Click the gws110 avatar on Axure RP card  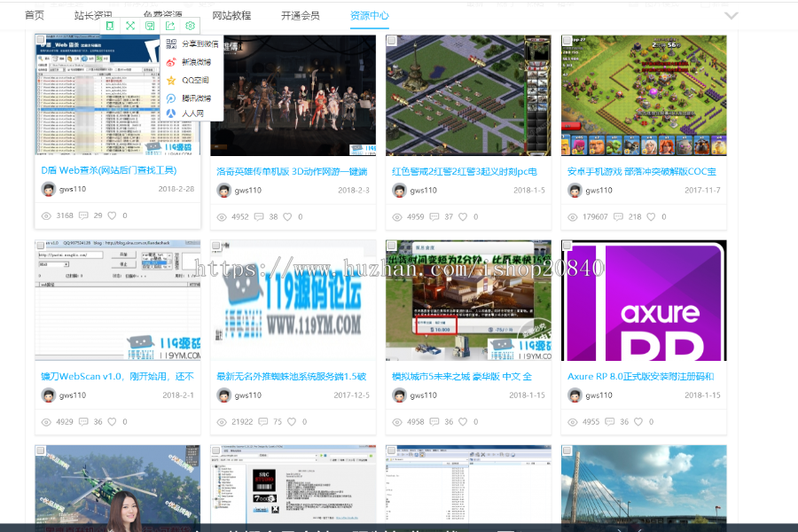[575, 395]
